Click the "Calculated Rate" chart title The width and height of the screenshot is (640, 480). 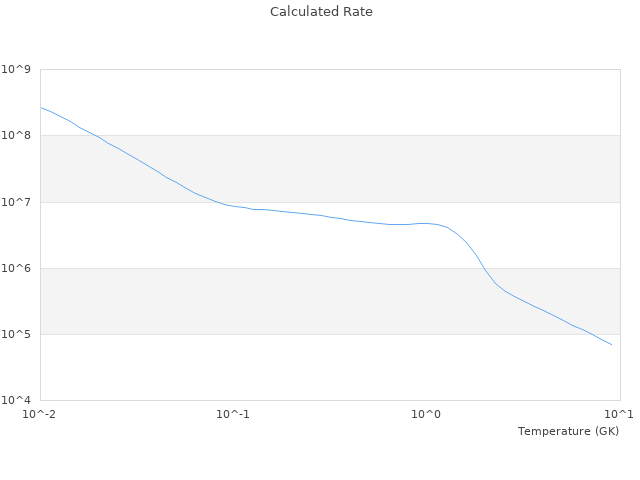coord(320,12)
